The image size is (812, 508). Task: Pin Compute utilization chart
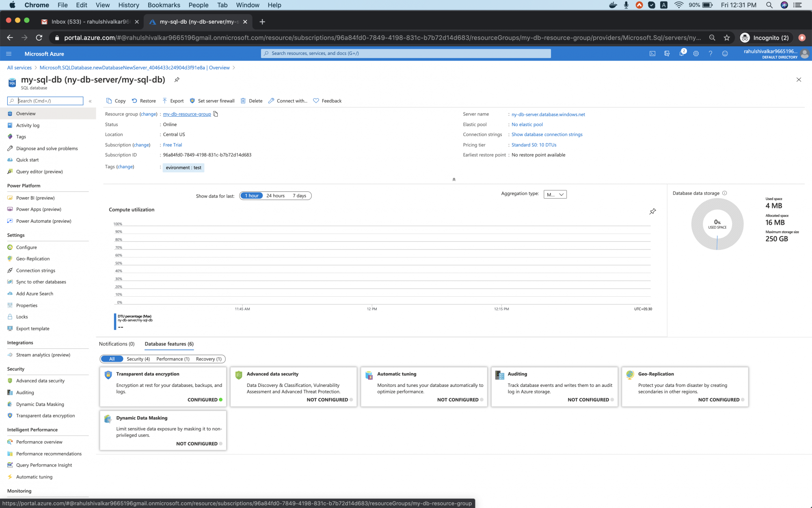click(x=652, y=211)
